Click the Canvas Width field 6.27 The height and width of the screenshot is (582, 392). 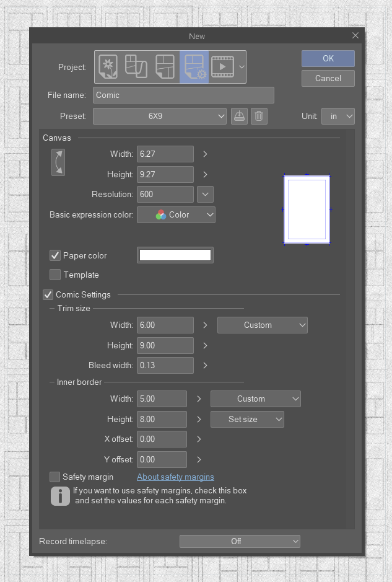click(x=165, y=154)
